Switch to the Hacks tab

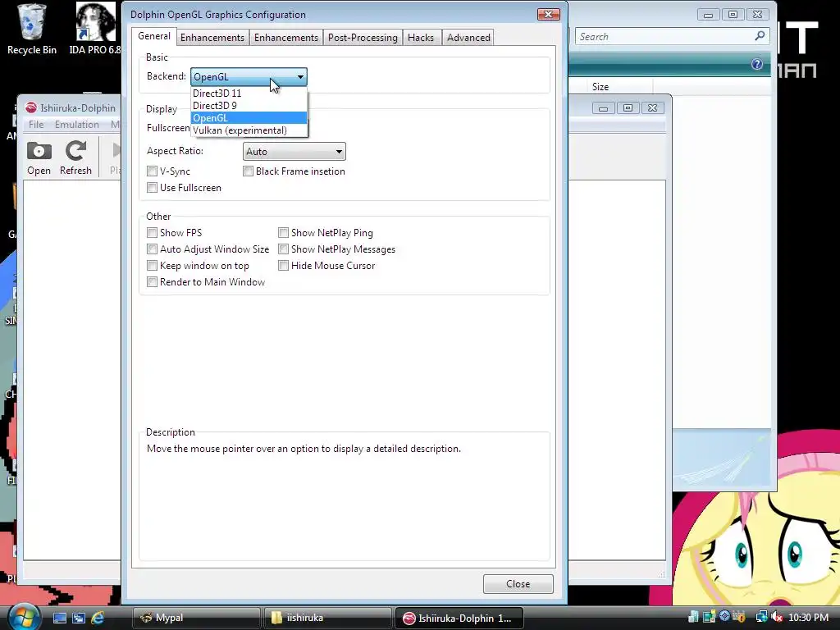421,38
